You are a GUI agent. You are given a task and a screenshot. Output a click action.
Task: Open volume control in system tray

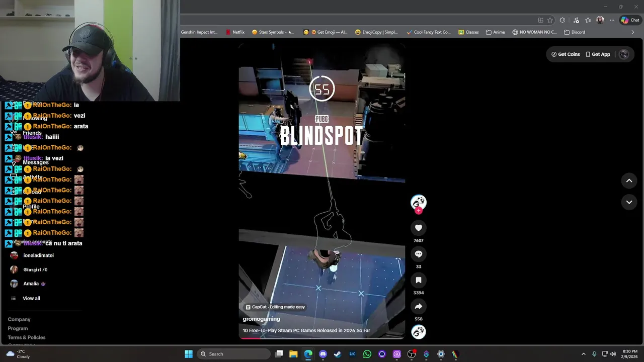click(613, 354)
